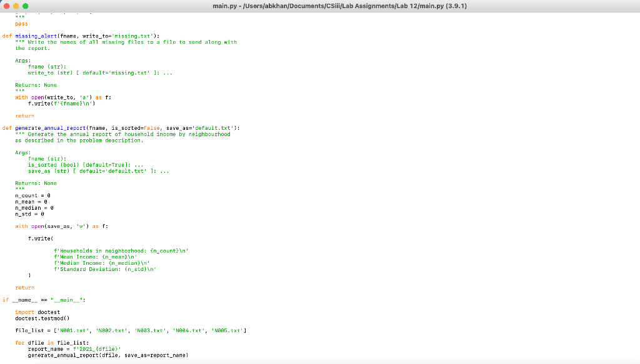This screenshot has height=364, width=640.
Task: Click the 'n_std = 0' line
Action: coord(29,214)
